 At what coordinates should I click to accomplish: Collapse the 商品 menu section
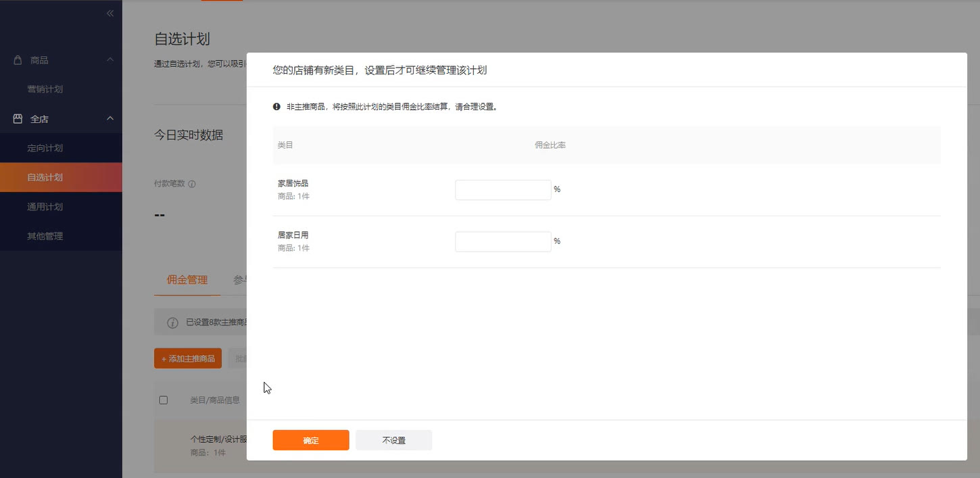tap(110, 59)
